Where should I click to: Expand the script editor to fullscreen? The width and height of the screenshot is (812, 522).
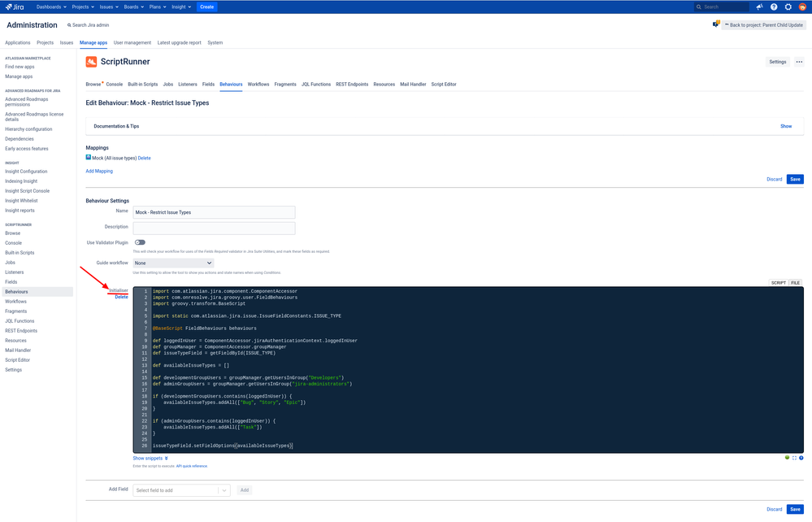click(x=794, y=458)
